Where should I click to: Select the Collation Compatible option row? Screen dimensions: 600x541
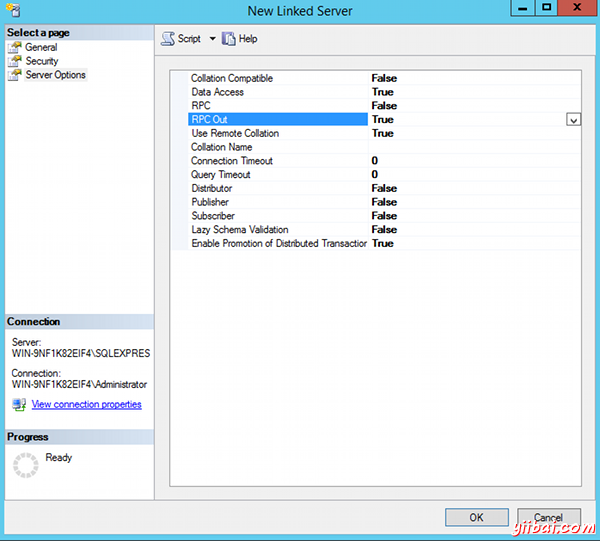click(376, 78)
